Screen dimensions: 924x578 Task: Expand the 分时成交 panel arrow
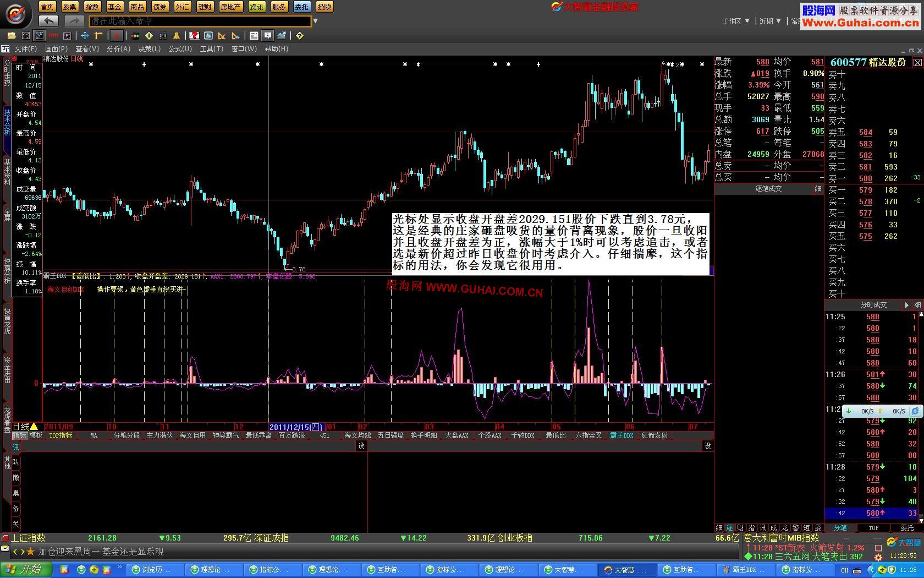907,304
